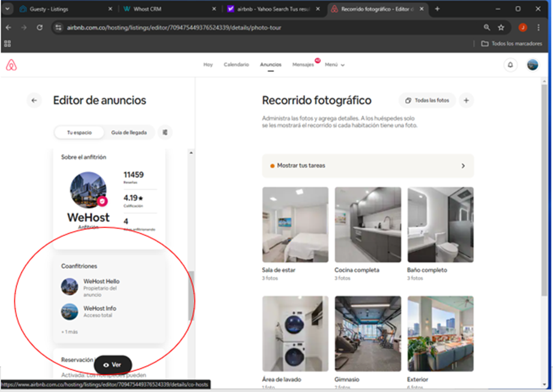The image size is (553, 392).
Task: Click the WeHost host name
Action: [x=88, y=217]
